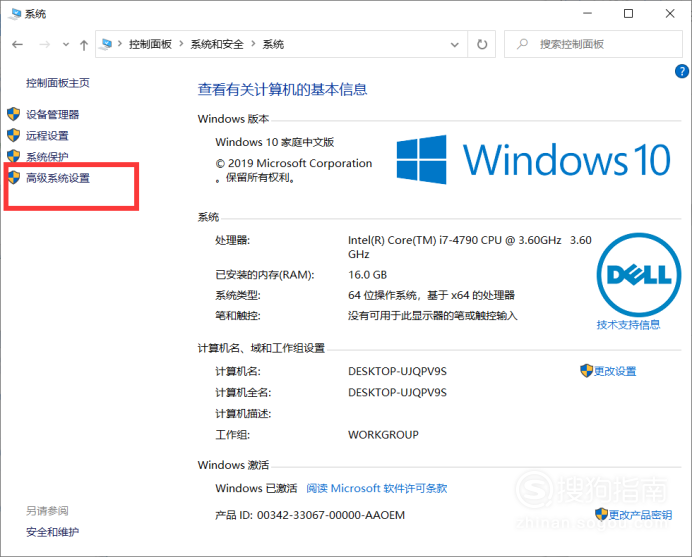Select Windows 已激活 status text
The height and width of the screenshot is (557, 692).
256,489
